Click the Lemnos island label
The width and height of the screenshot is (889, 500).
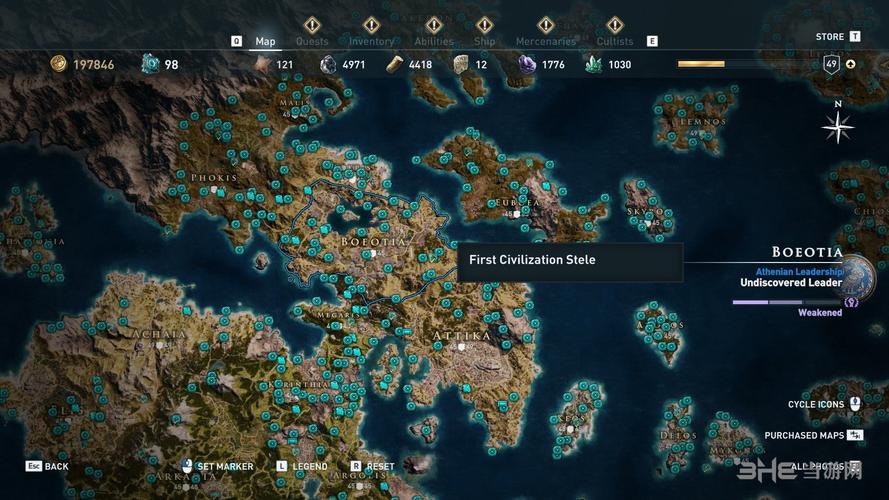click(x=702, y=121)
